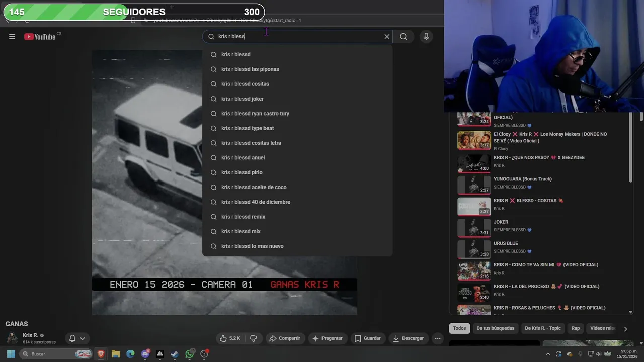Viewport: 644px width, 362px height.
Task: Like the video with 5.2 K likes
Action: pyautogui.click(x=230, y=338)
